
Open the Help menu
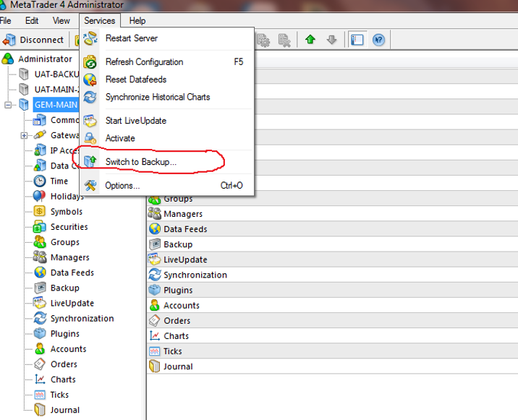(137, 20)
